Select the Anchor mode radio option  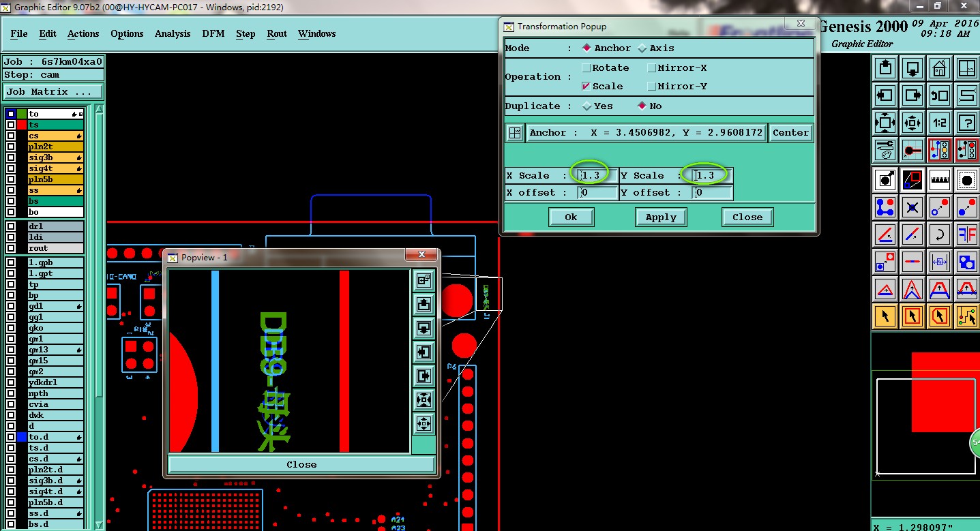tap(586, 48)
